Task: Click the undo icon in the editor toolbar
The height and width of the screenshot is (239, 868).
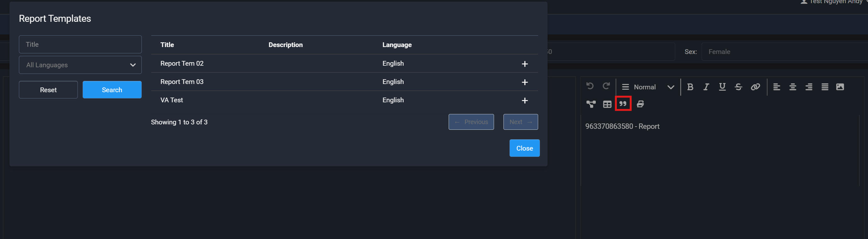Action: point(590,87)
